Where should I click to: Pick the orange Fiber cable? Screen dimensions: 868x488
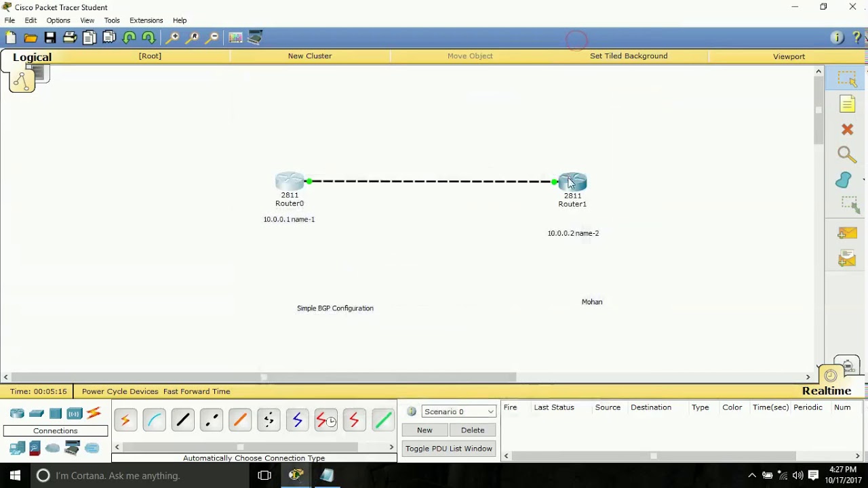point(240,421)
